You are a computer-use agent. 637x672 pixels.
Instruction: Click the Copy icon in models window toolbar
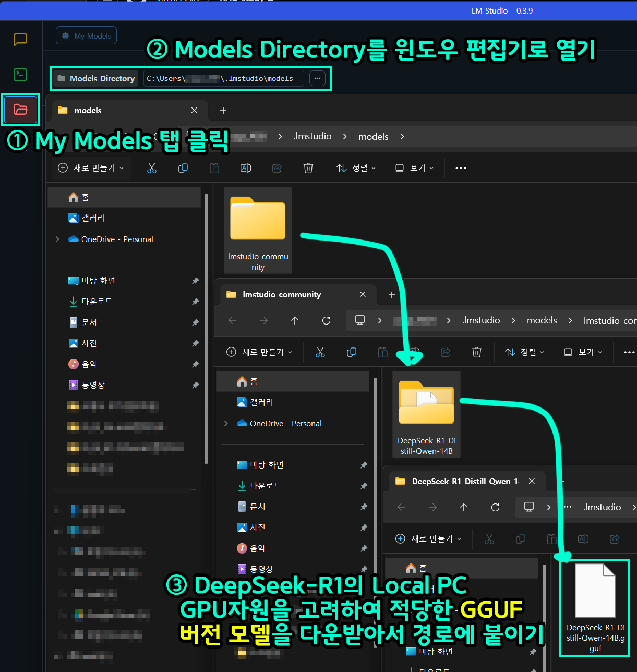pyautogui.click(x=183, y=168)
